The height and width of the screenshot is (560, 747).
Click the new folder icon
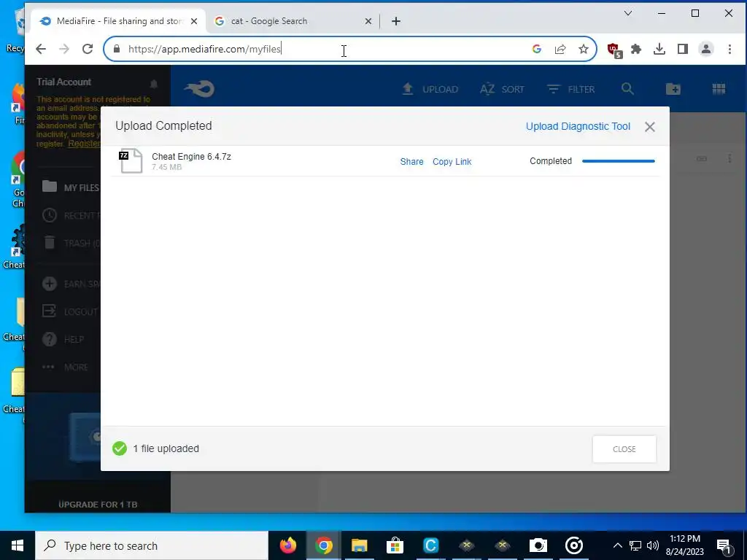[673, 88]
